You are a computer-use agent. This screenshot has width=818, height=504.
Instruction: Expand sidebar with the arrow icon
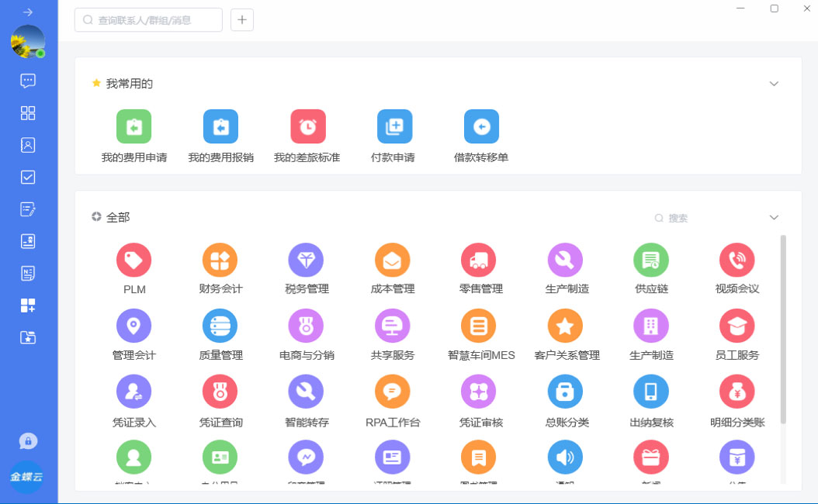pos(28,12)
